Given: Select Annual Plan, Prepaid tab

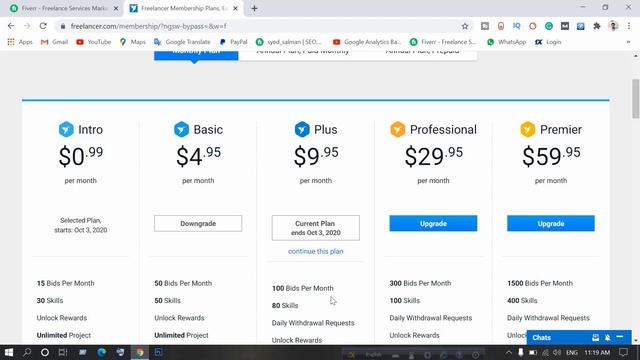Looking at the screenshot, I should pyautogui.click(x=422, y=55).
